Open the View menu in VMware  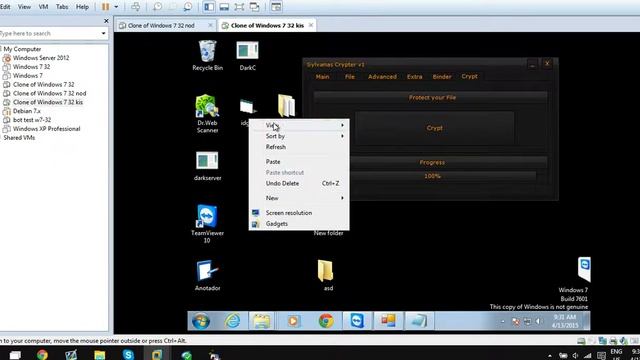click(24, 7)
